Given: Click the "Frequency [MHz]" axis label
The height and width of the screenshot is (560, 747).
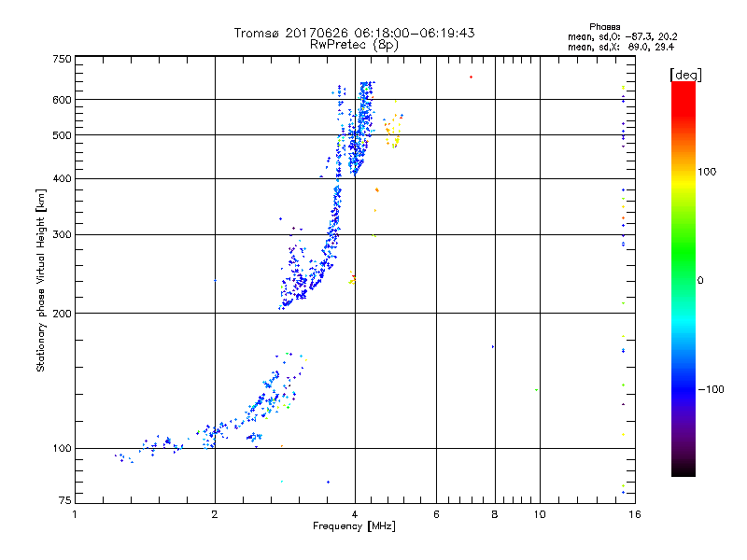Looking at the screenshot, I should coord(354,526).
